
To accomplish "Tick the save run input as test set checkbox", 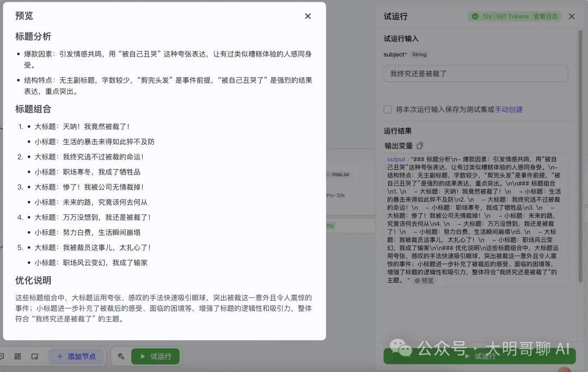I will coord(388,109).
